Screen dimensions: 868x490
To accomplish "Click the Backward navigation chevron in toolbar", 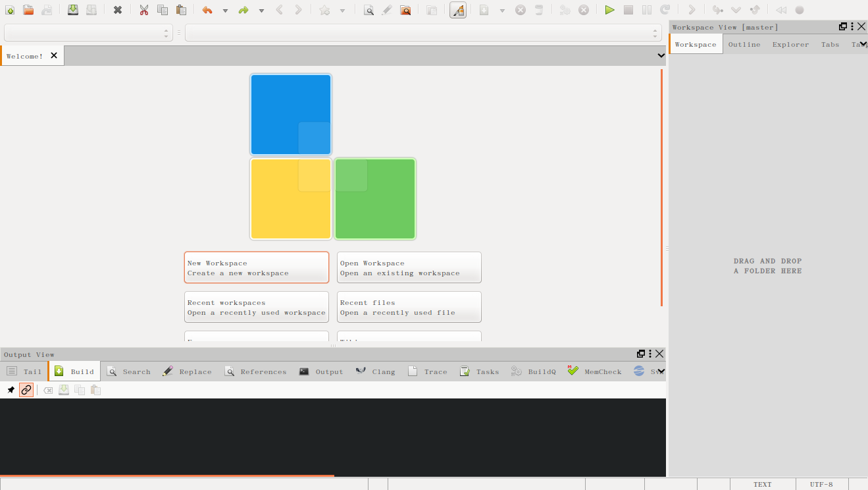I will click(x=280, y=10).
